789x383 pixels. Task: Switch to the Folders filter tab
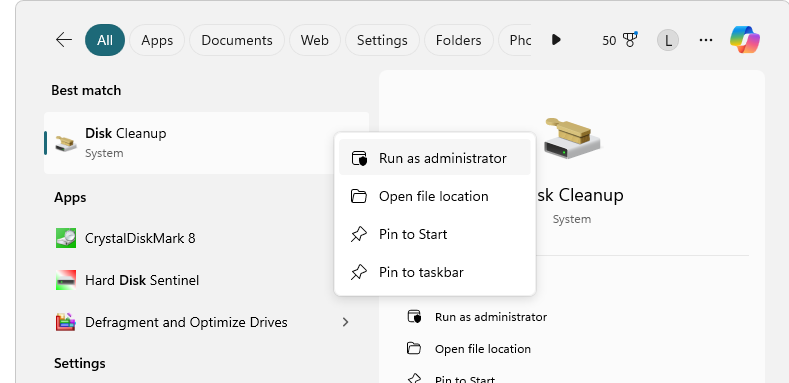[x=458, y=40]
